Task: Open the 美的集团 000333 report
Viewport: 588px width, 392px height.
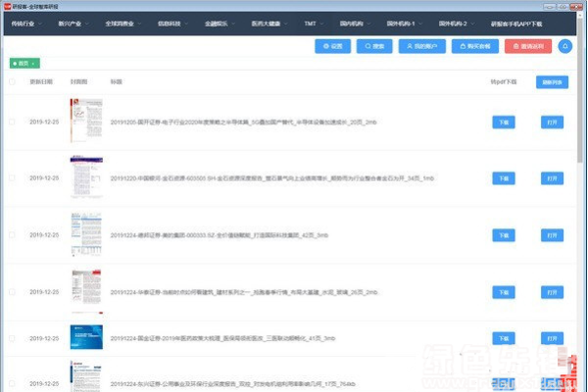Action: pyautogui.click(x=552, y=235)
